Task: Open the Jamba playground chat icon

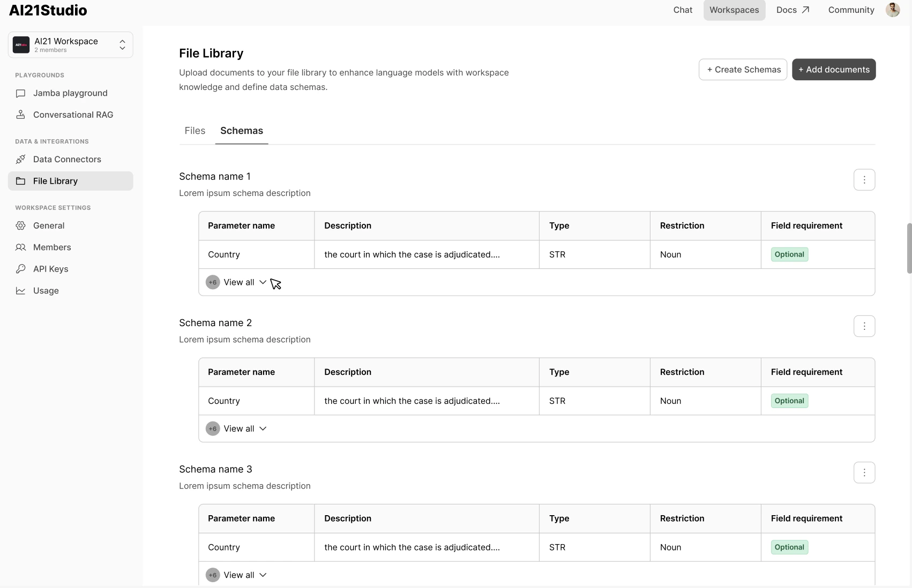Action: [x=21, y=93]
